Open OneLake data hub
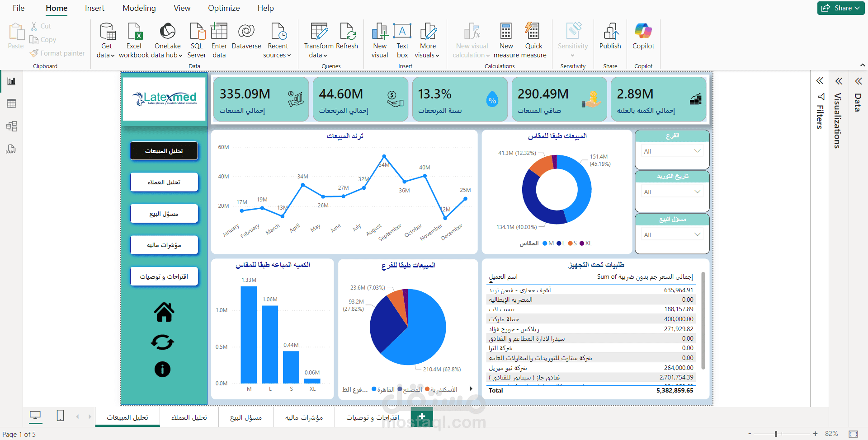Screen dimensions: 868x440 [x=168, y=41]
